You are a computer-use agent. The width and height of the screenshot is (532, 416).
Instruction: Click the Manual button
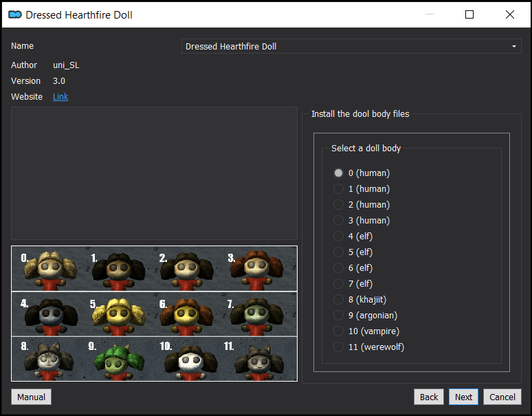pos(31,397)
